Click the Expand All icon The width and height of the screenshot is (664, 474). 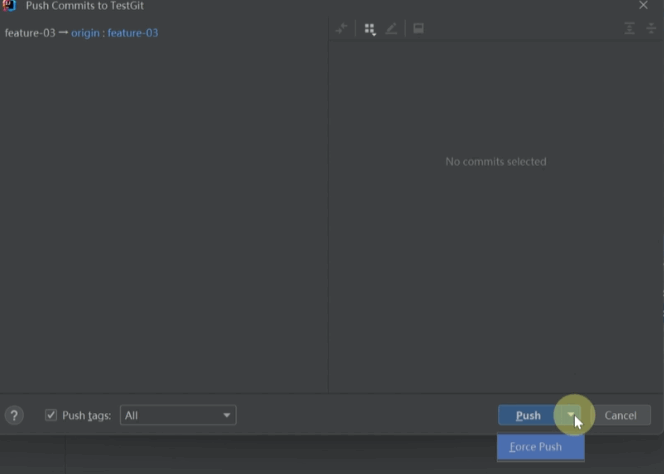click(630, 28)
